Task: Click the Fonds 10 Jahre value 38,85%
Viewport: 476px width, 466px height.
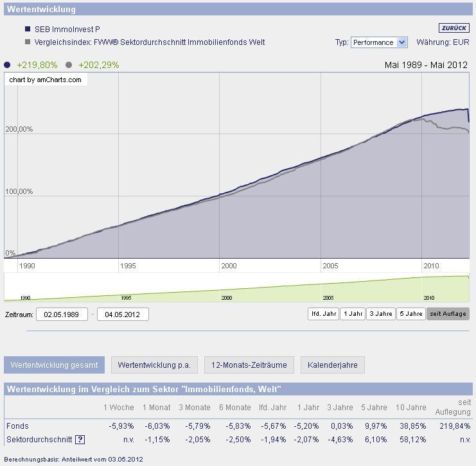Action: tap(413, 426)
